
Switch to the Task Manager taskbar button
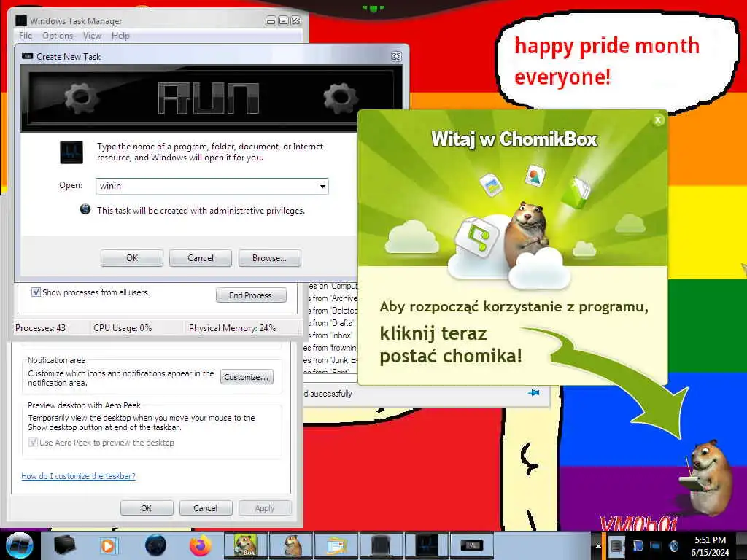426,545
